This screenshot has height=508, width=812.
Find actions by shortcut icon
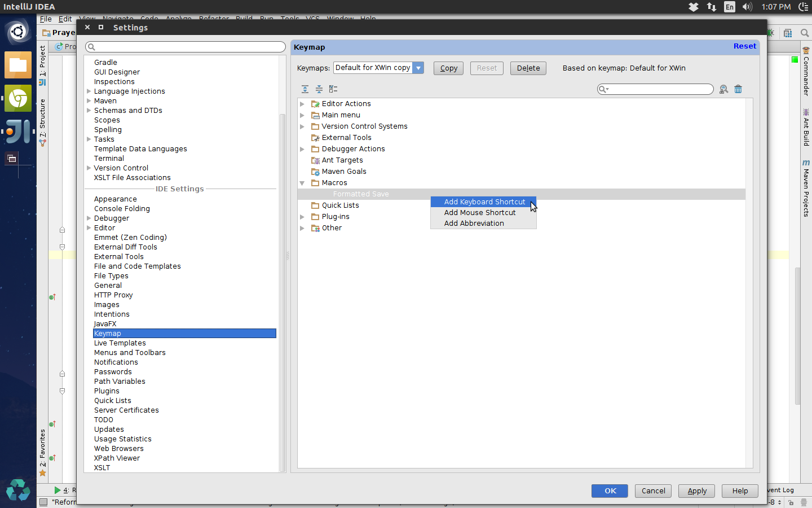click(723, 89)
